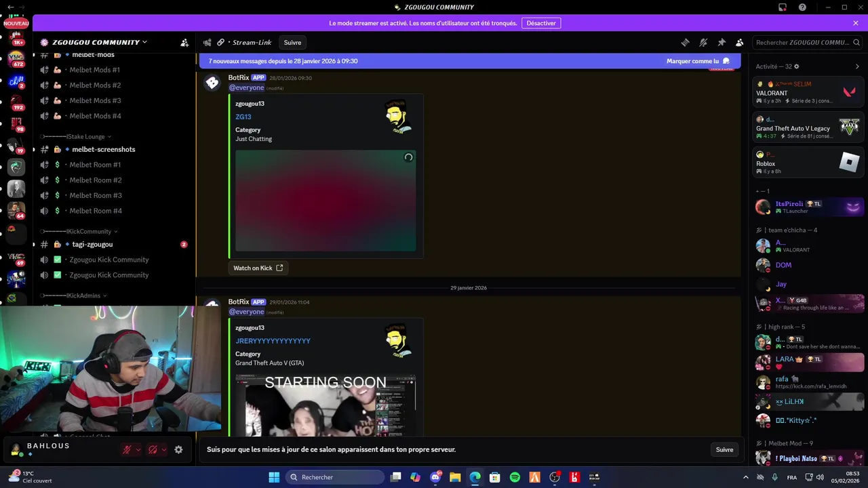868x488 pixels.
Task: Toggle microphone mute in user panel
Action: click(127, 449)
